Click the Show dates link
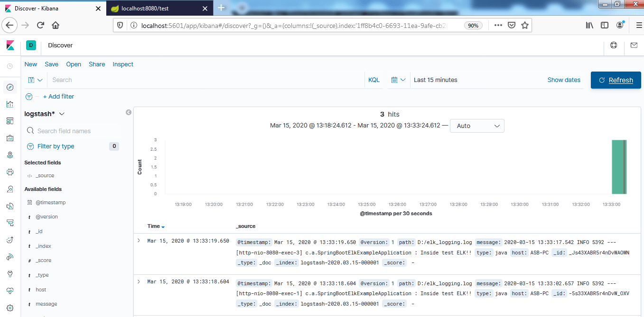The width and height of the screenshot is (644, 317). [564, 80]
